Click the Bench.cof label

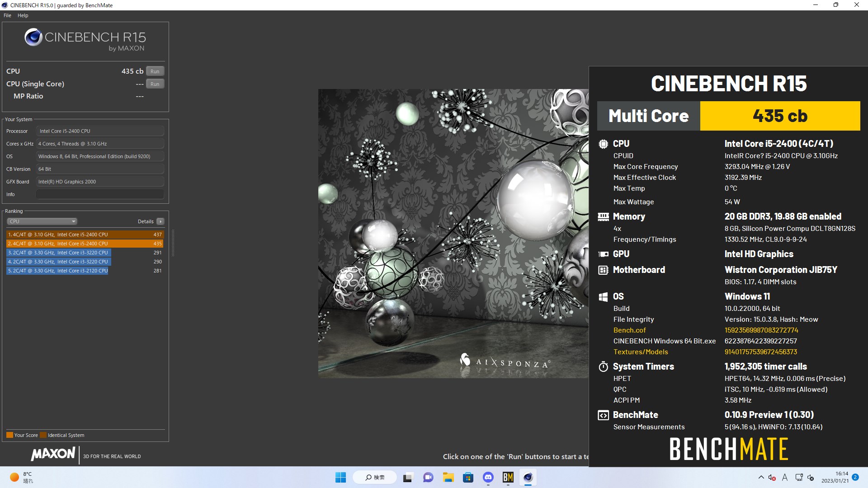point(629,330)
